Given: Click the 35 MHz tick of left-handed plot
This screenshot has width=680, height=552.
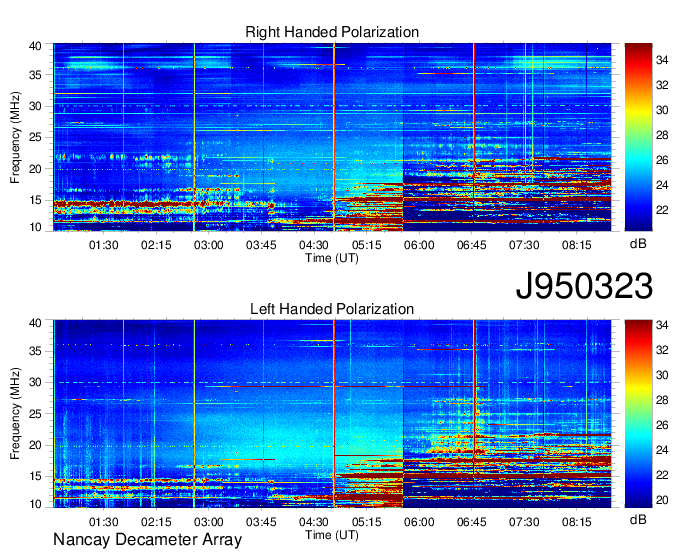Looking at the screenshot, I should click(36, 351).
